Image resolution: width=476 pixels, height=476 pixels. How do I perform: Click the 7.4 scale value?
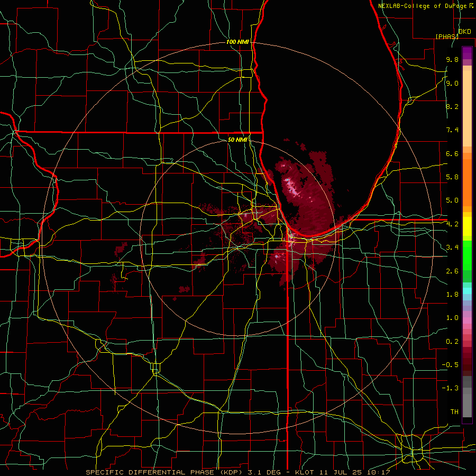(452, 130)
